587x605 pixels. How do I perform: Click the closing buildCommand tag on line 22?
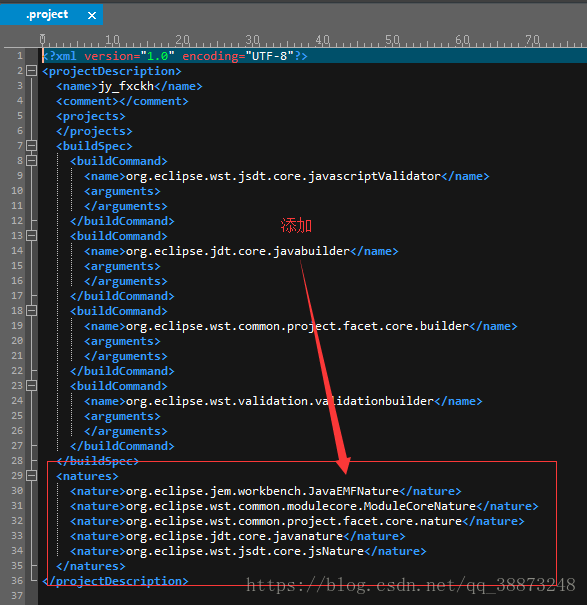click(122, 371)
